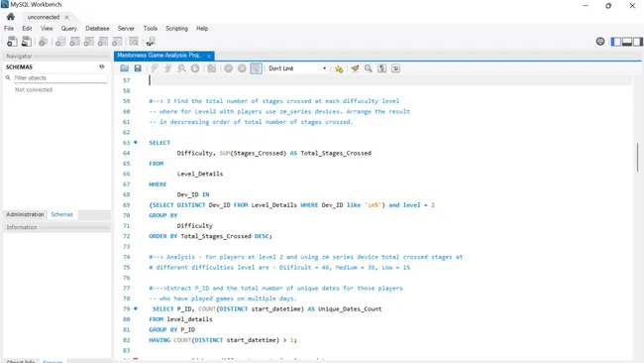Execute the SQL script lightning icon

click(x=155, y=68)
